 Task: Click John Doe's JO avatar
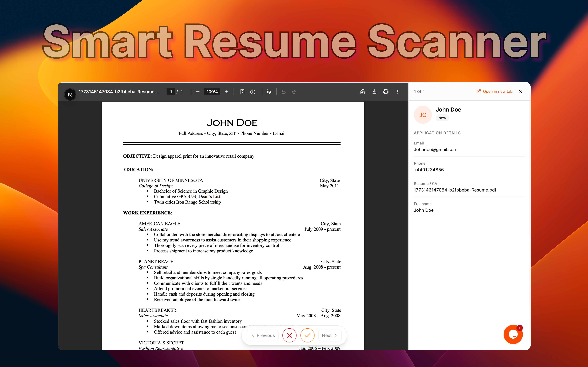(423, 114)
